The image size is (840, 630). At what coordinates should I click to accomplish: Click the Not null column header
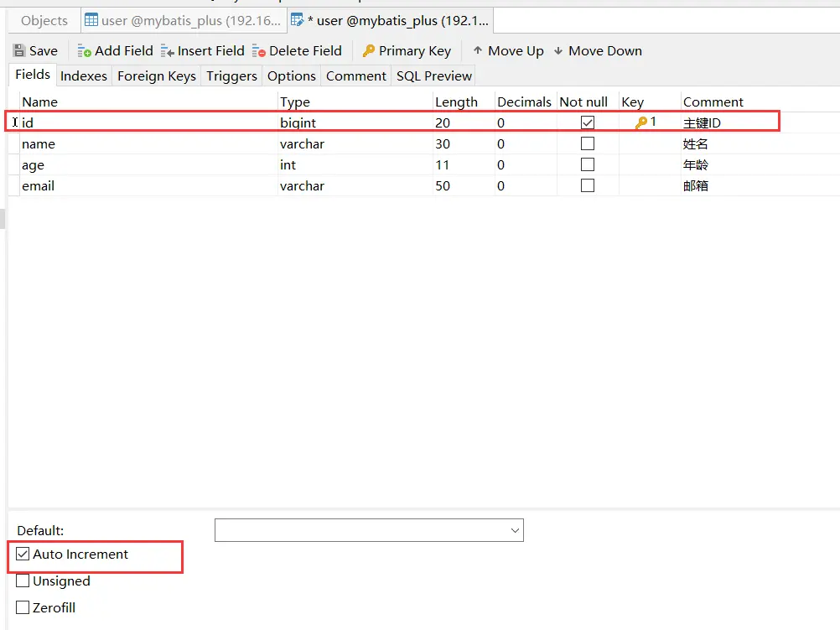(x=588, y=102)
